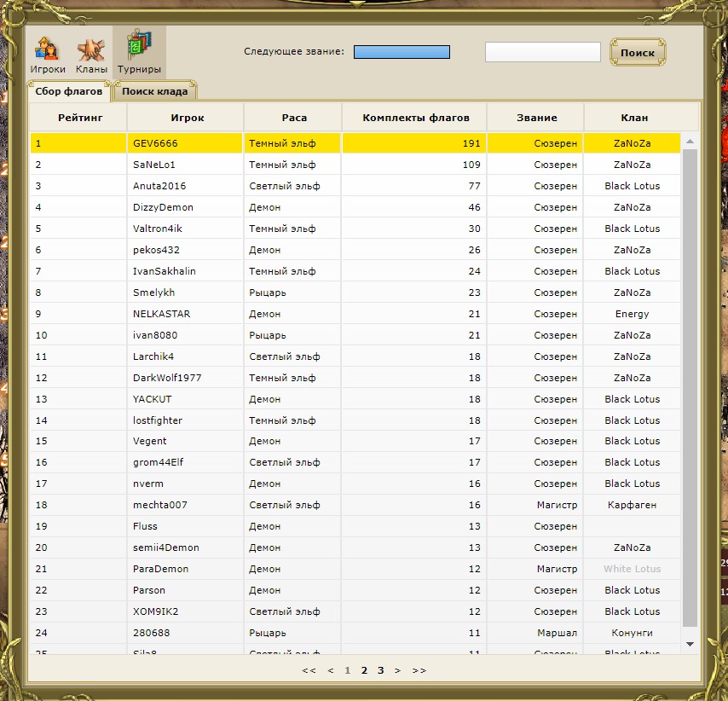Sort by the Клан column header
728x701 pixels.
[632, 118]
